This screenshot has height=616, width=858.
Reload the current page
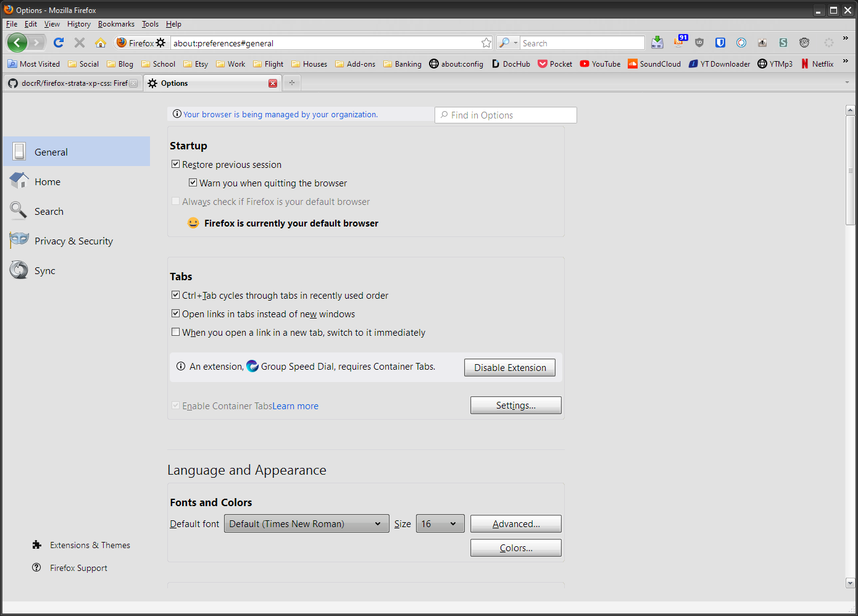click(58, 43)
